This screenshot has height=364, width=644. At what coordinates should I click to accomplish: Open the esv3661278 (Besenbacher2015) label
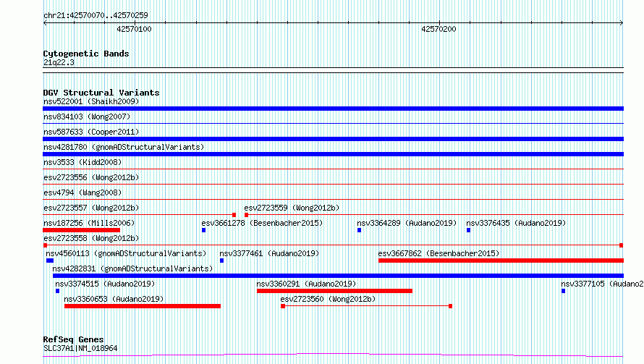pos(262,223)
